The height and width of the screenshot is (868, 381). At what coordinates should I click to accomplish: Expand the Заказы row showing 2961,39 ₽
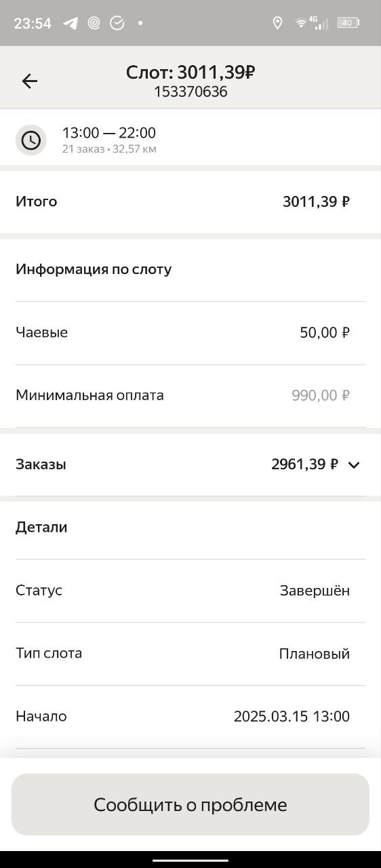pyautogui.click(x=190, y=465)
